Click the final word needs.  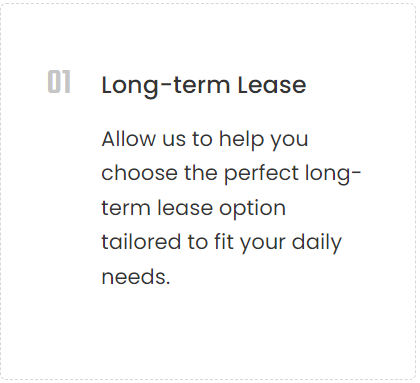pos(136,277)
